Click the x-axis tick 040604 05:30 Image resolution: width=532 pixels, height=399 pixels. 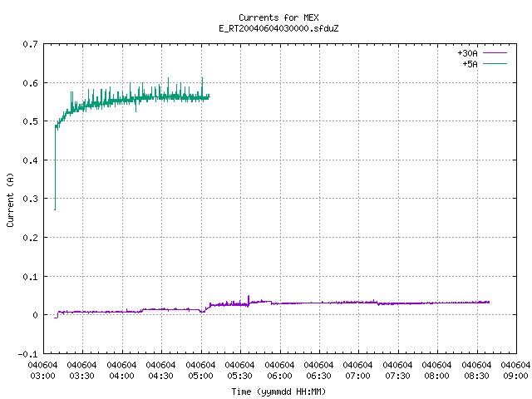[239, 371]
